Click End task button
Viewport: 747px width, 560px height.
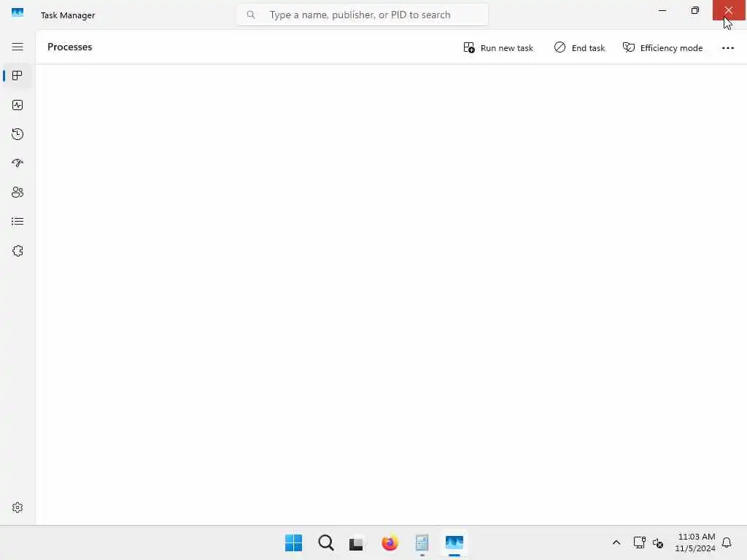(x=579, y=47)
